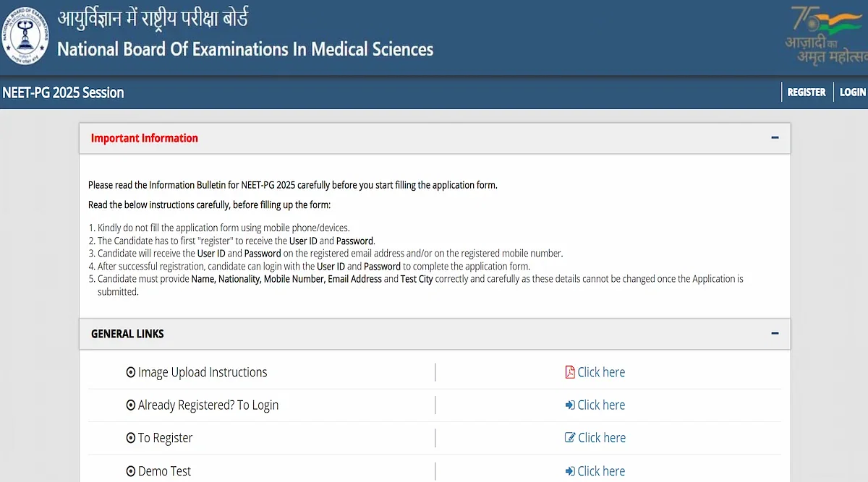Click the Already Registered? To Login label
The height and width of the screenshot is (482, 868).
click(208, 405)
